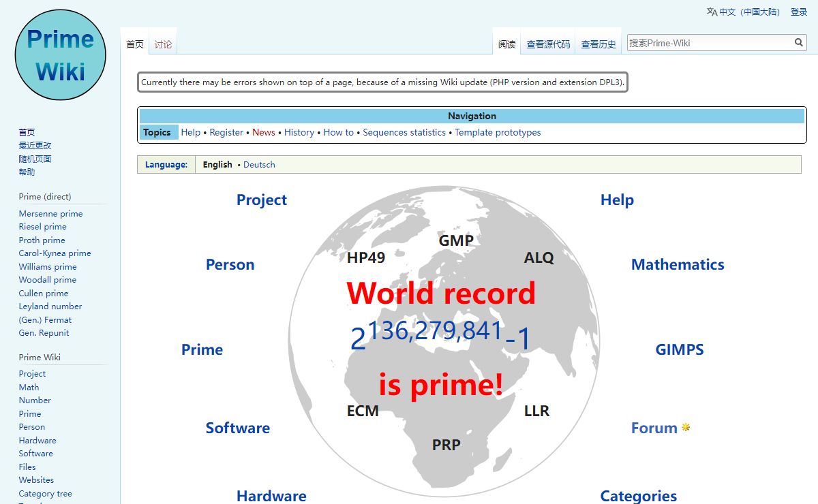The height and width of the screenshot is (504, 818).
Task: Click the star icon beside Forum
Action: [686, 428]
